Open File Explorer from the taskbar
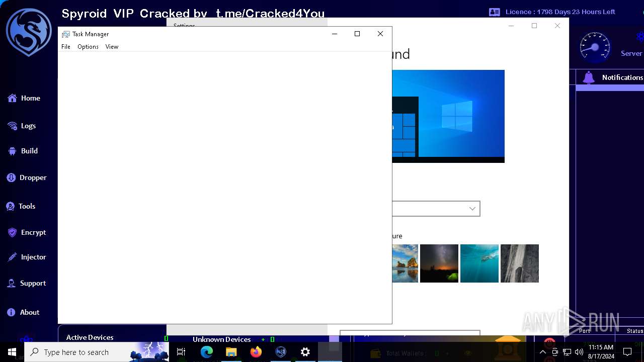 click(x=231, y=352)
